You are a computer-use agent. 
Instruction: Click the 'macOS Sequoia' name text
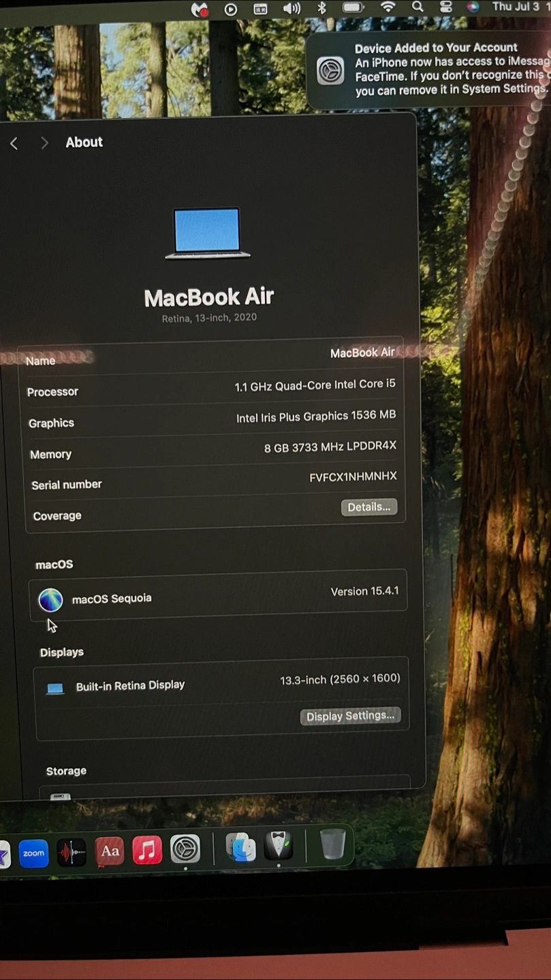point(112,599)
